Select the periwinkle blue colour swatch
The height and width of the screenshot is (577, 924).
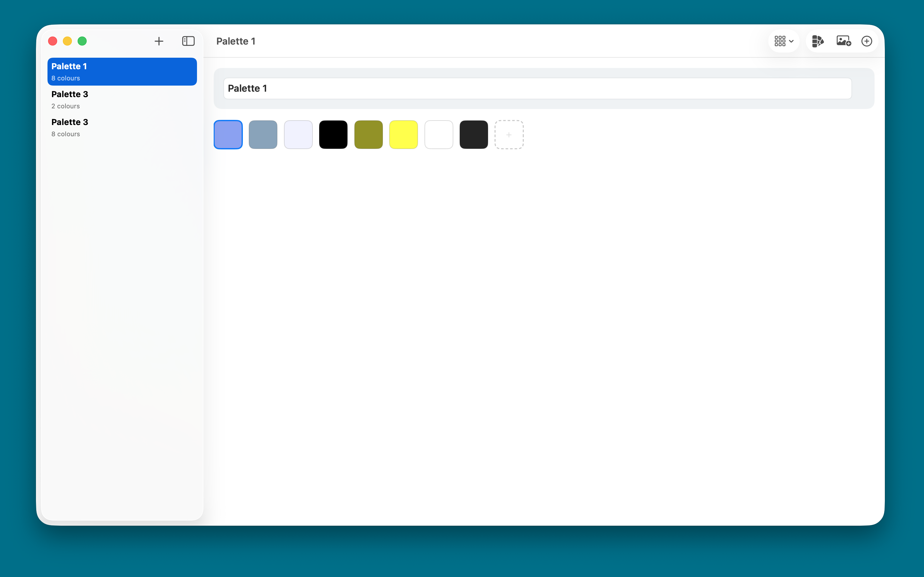(228, 134)
